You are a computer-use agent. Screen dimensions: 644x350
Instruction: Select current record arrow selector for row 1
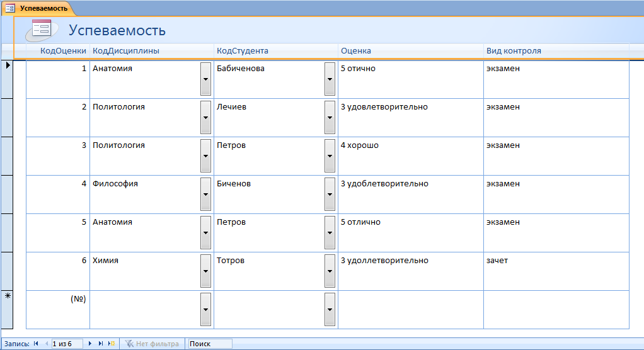(7, 79)
